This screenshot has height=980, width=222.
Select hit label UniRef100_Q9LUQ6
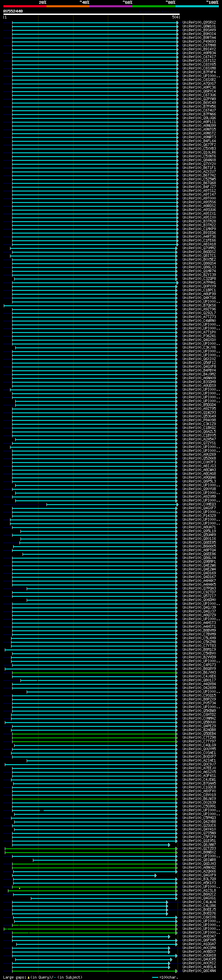point(199,118)
